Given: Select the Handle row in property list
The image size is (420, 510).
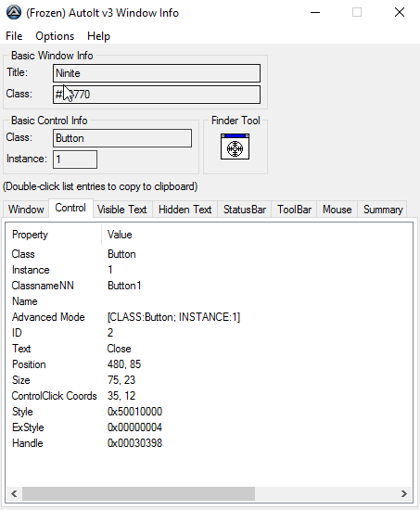Looking at the screenshot, I should (x=87, y=443).
